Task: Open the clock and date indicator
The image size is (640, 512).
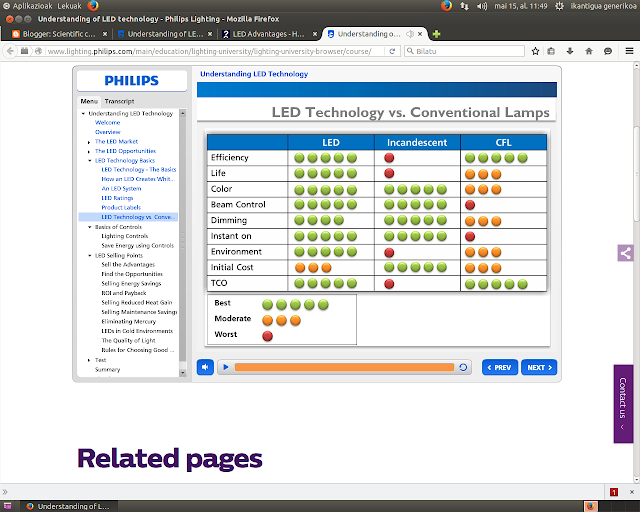Action: pyautogui.click(x=520, y=6)
